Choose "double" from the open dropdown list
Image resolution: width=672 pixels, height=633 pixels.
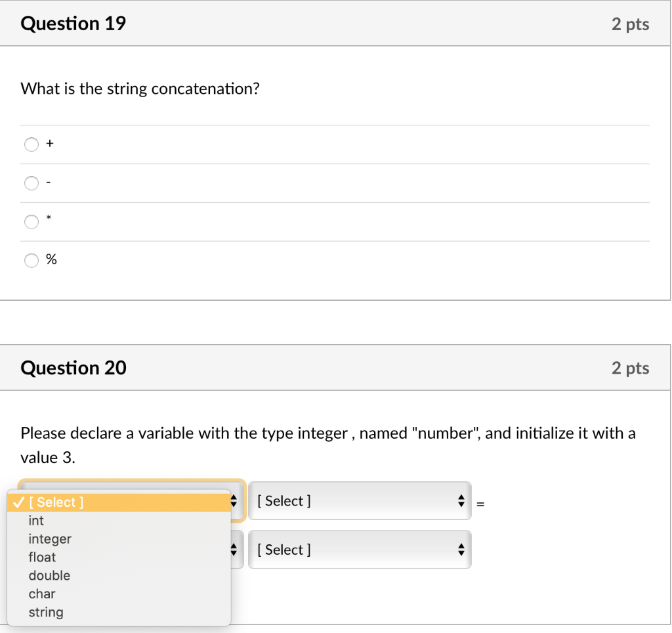tap(50, 576)
